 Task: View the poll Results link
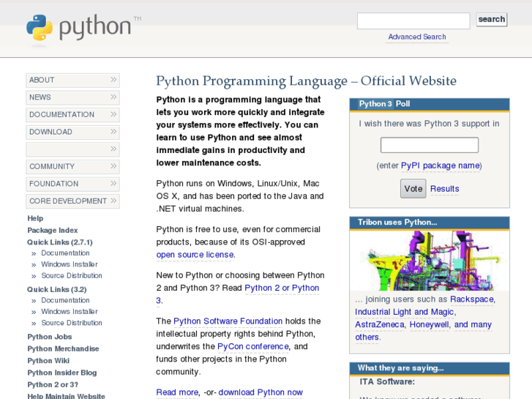(x=444, y=189)
